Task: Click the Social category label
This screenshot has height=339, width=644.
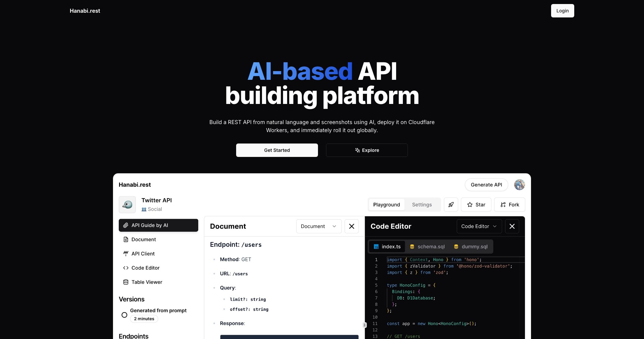Action: 155,209
